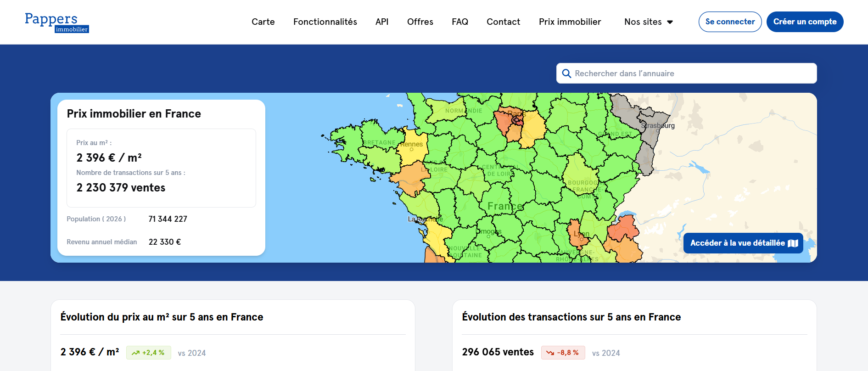Image resolution: width=868 pixels, height=371 pixels.
Task: Click Lyon on the map
Action: 582,234
